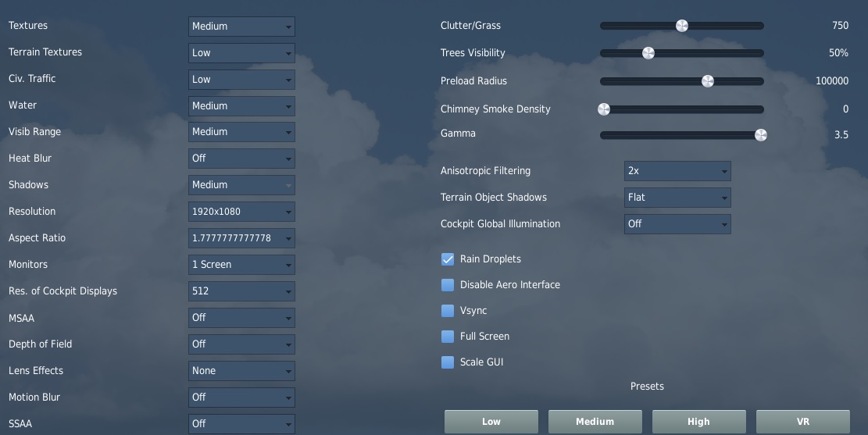The height and width of the screenshot is (435, 868).
Task: Click the Preload Radius value 100000
Action: click(832, 80)
